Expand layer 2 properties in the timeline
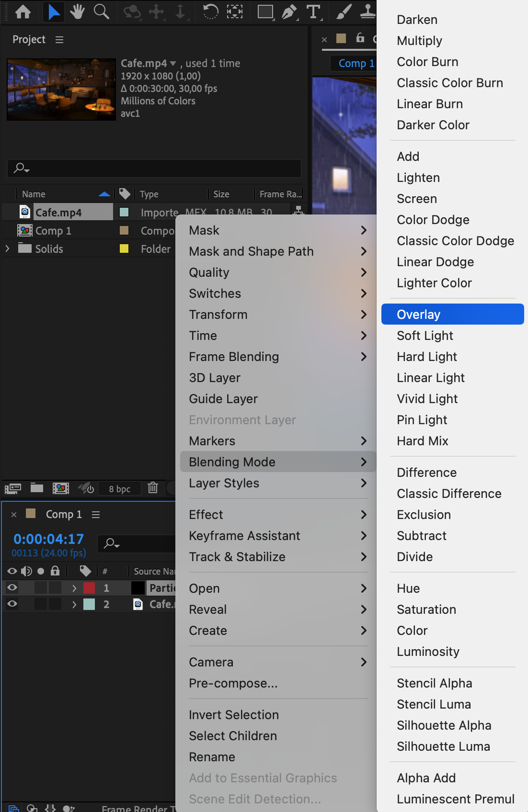The width and height of the screenshot is (528, 812). click(74, 604)
